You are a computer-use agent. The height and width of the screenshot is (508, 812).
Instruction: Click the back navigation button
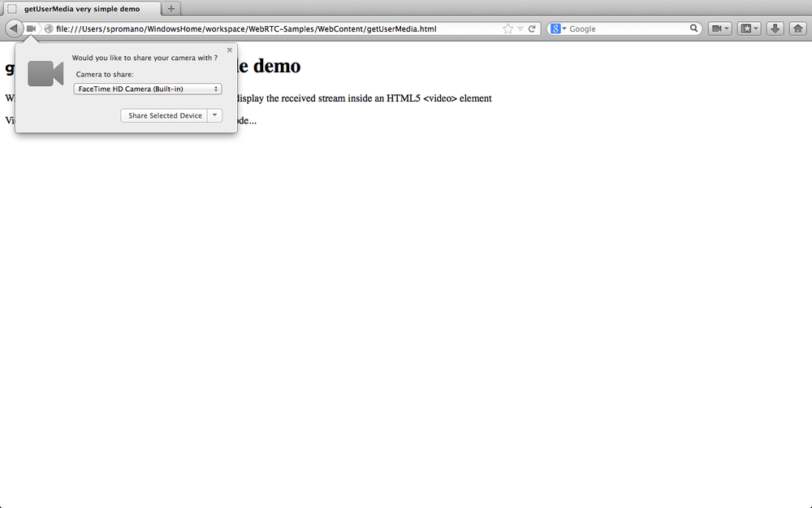point(12,28)
